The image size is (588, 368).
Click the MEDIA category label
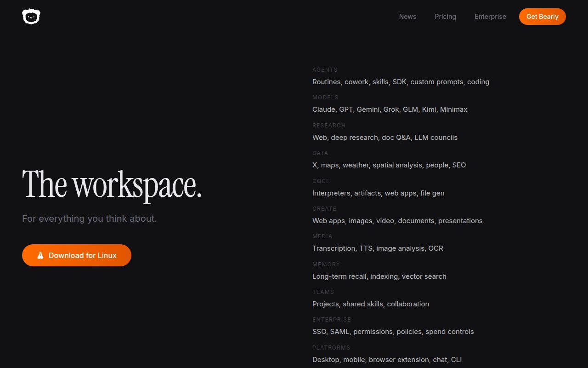point(322,236)
